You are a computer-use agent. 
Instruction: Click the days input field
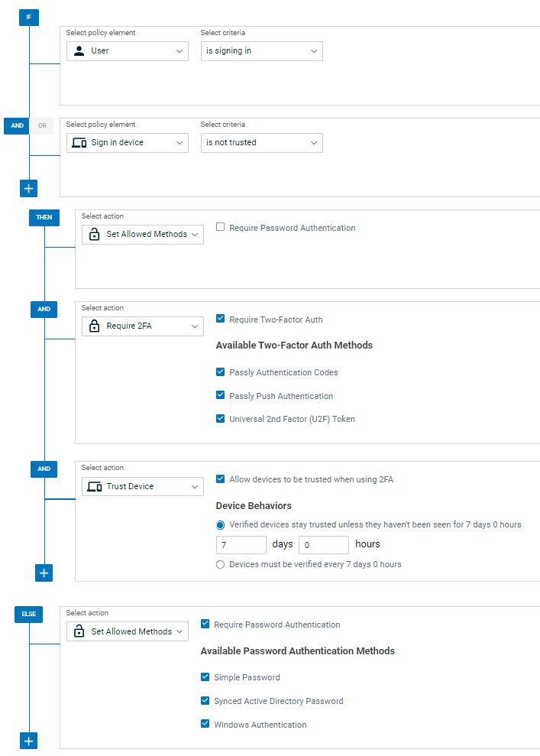click(x=241, y=544)
